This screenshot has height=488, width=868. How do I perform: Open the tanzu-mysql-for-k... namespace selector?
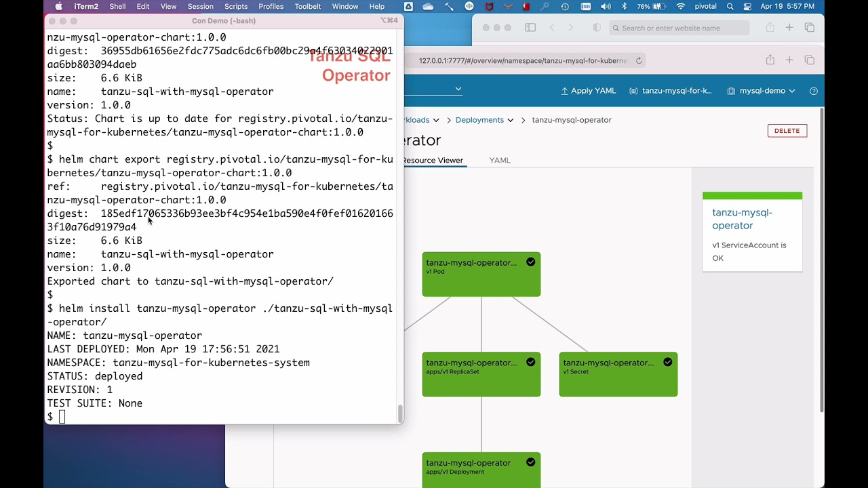point(671,91)
